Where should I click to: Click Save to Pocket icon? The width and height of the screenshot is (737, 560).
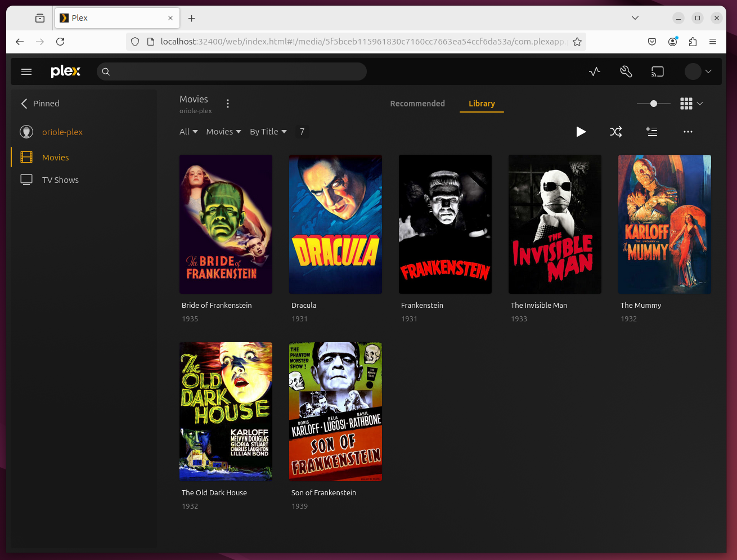(652, 42)
